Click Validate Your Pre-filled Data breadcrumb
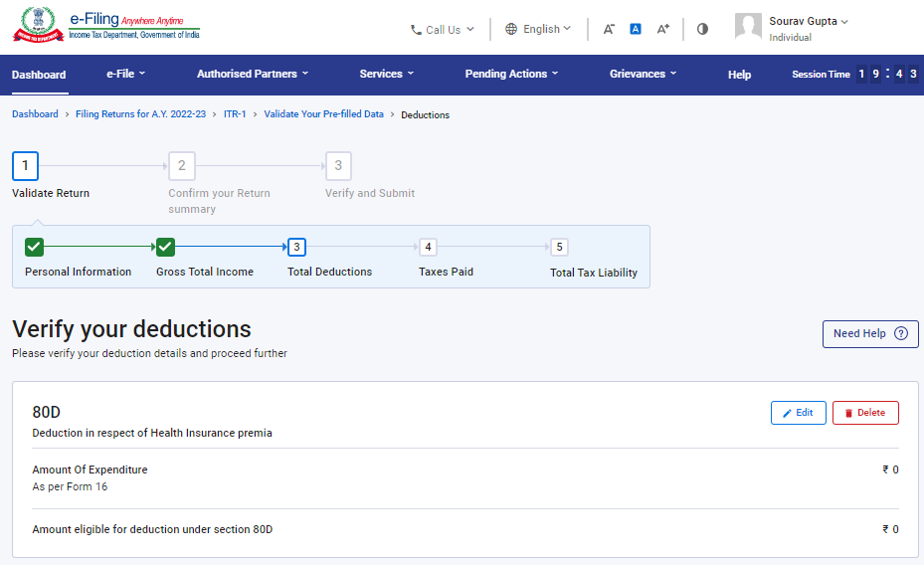The height and width of the screenshot is (565, 924). pyautogui.click(x=323, y=114)
